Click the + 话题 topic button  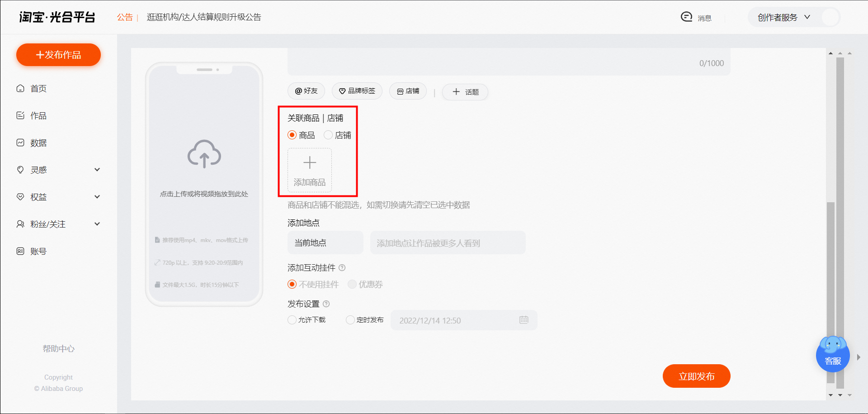[465, 92]
